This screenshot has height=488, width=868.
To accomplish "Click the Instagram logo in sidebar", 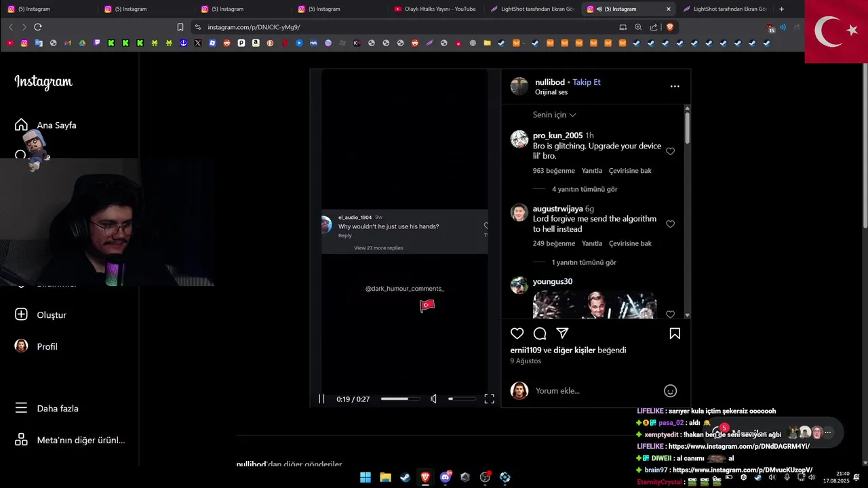I will coord(43,82).
